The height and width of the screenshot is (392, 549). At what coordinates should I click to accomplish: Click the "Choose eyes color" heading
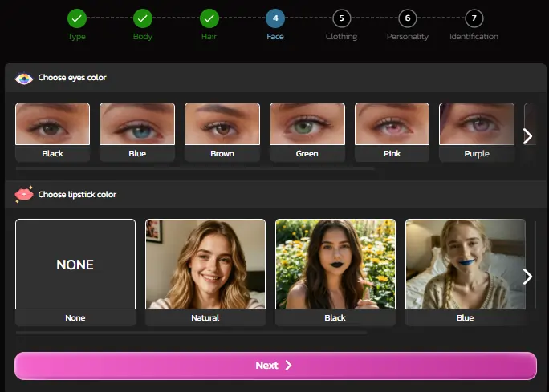tap(72, 78)
